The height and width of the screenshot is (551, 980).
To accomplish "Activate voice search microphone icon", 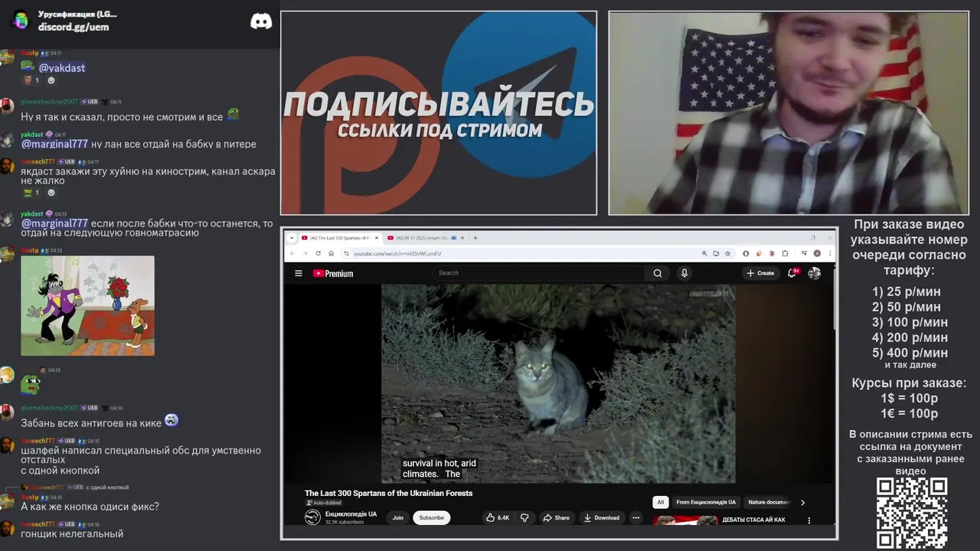I will [684, 273].
